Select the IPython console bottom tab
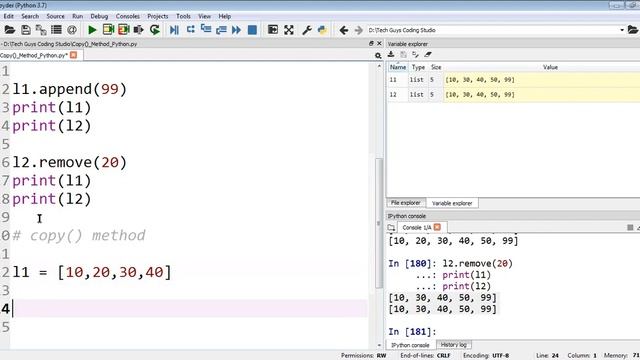 [410, 345]
